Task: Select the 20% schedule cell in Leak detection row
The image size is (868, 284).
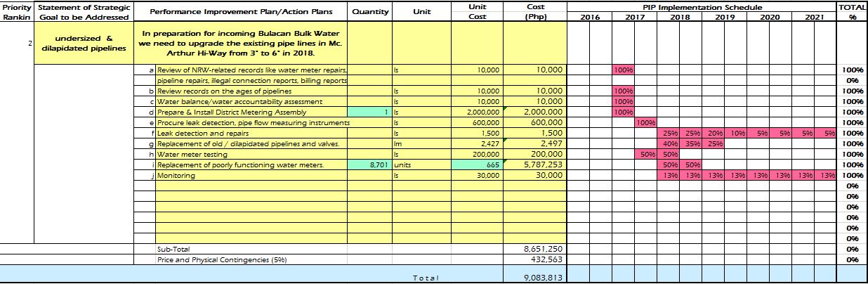Action: pos(713,134)
